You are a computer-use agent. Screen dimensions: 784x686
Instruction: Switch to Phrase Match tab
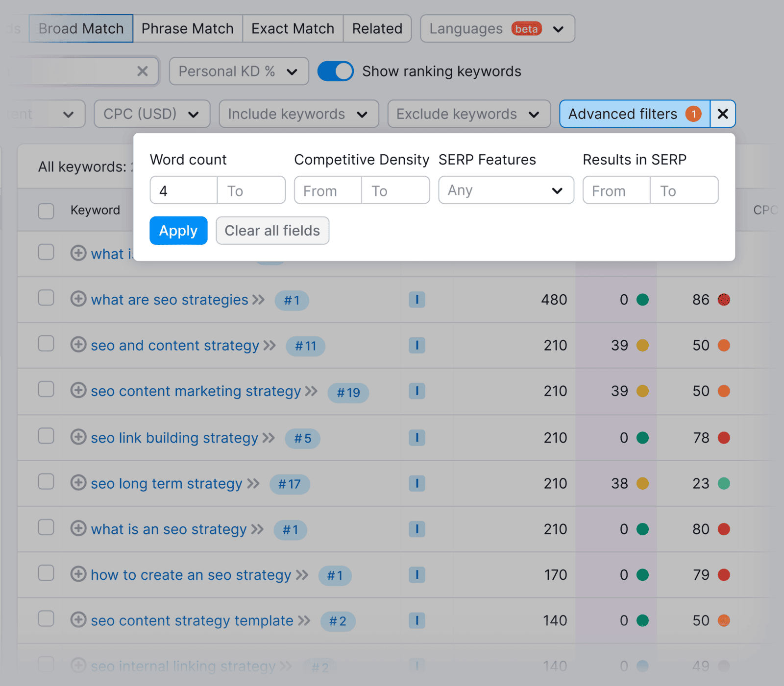point(188,29)
